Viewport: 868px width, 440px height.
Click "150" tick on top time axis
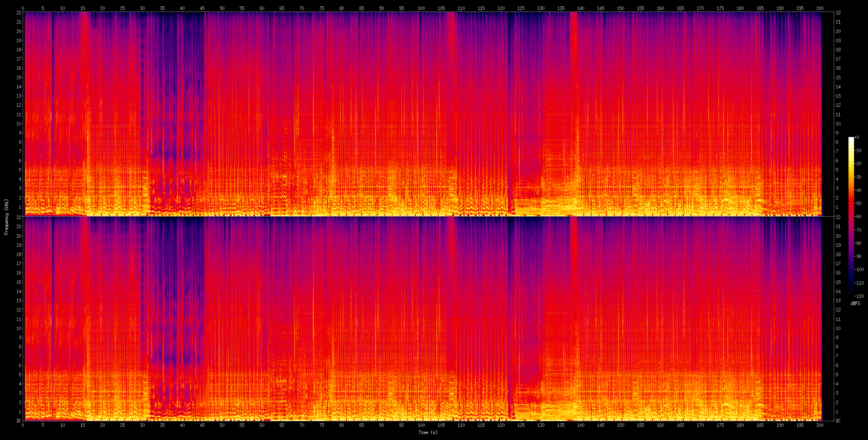621,8
